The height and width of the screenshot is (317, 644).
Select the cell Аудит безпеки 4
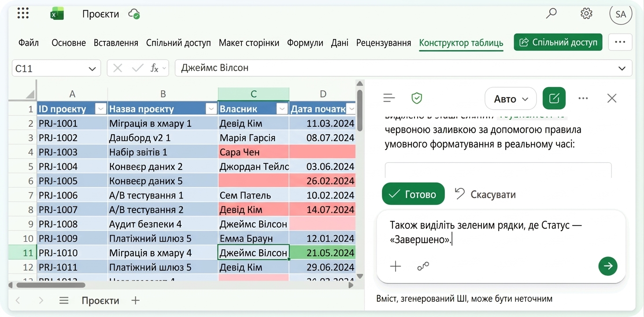click(163, 224)
